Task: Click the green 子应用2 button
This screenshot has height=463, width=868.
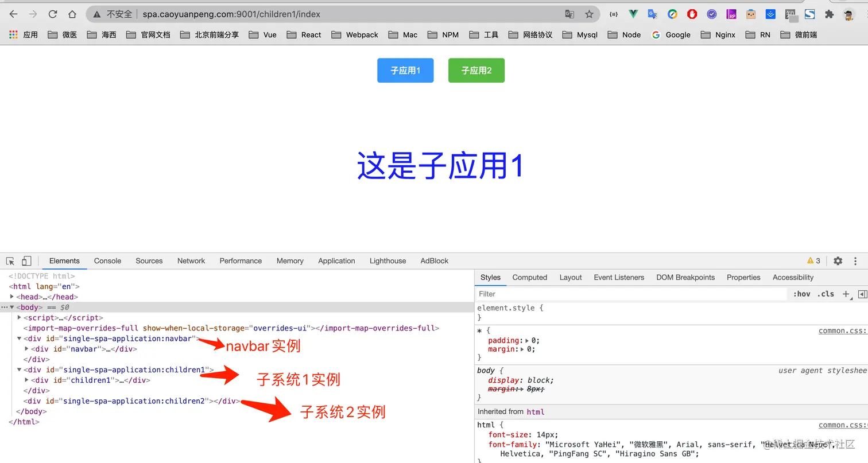Action: click(x=476, y=71)
